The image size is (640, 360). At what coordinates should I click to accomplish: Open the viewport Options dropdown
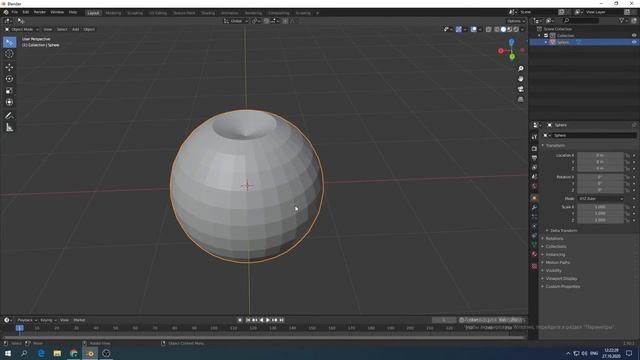pyautogui.click(x=516, y=21)
